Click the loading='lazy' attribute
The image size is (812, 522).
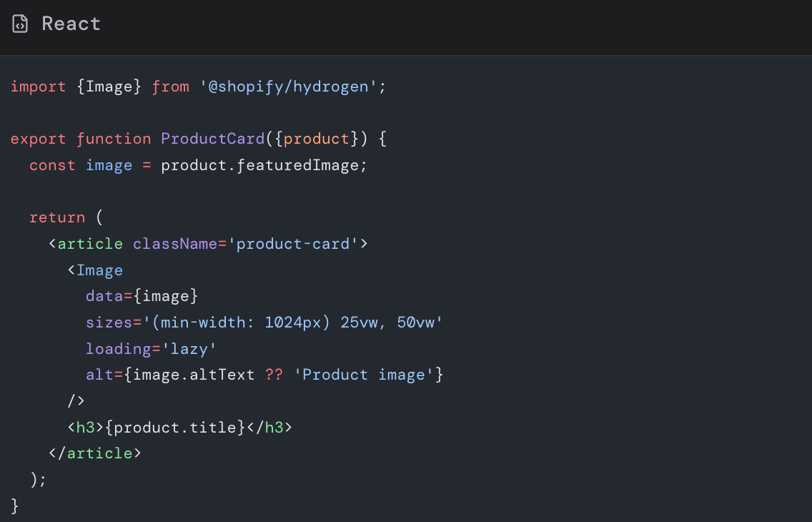150,348
